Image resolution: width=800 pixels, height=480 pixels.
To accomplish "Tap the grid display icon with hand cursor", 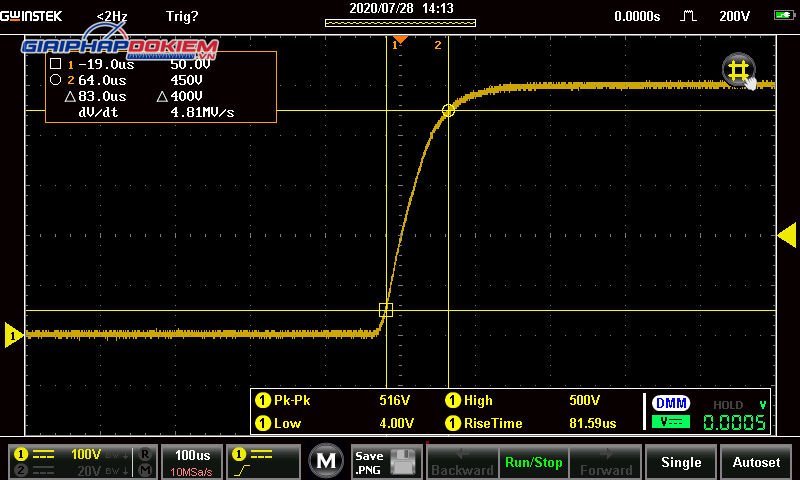I will tap(739, 70).
